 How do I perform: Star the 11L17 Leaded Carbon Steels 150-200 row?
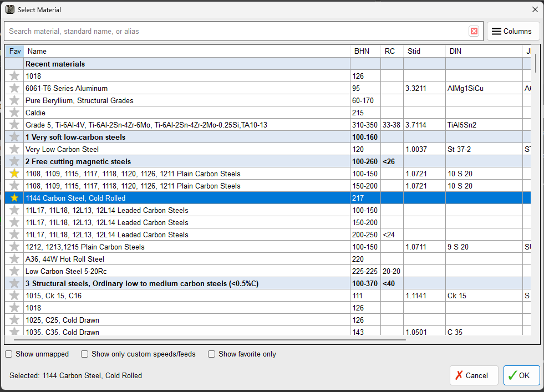tap(14, 222)
